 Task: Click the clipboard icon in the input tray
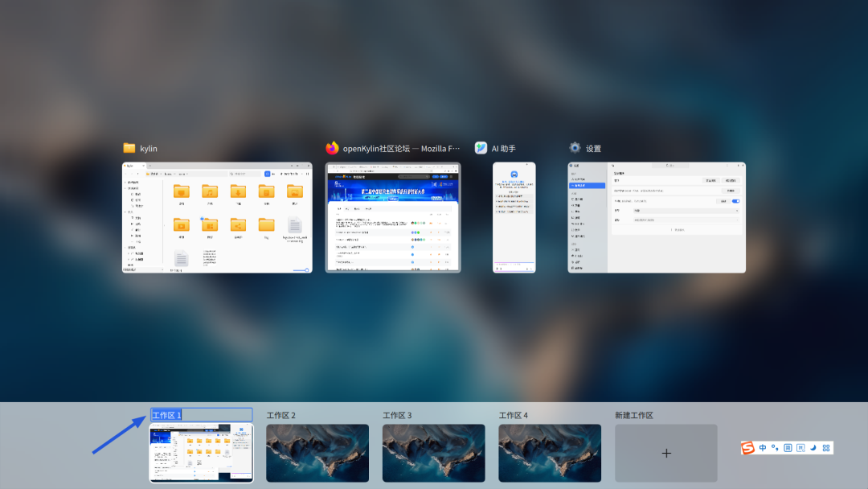(x=800, y=448)
